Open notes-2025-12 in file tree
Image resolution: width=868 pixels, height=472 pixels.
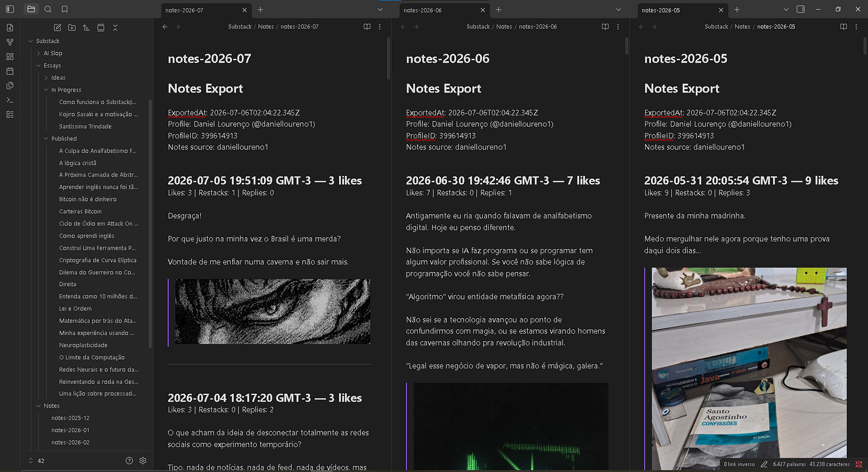coord(70,418)
